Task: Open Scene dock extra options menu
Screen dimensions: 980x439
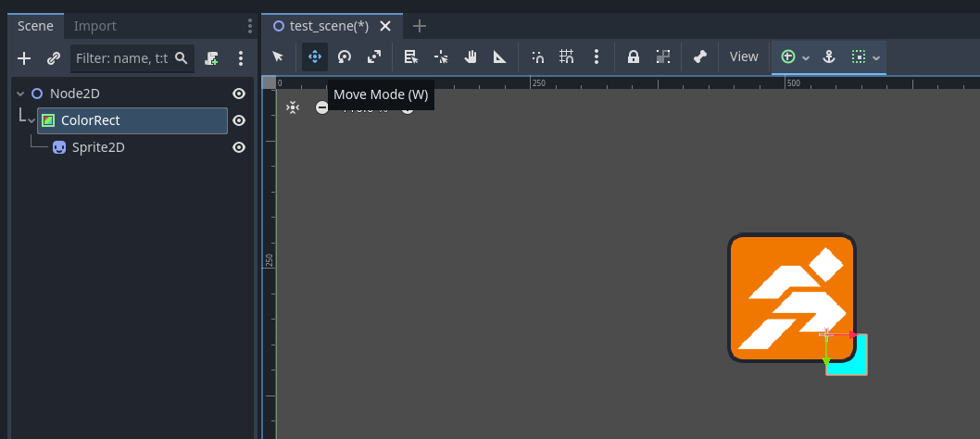Action: [x=241, y=58]
